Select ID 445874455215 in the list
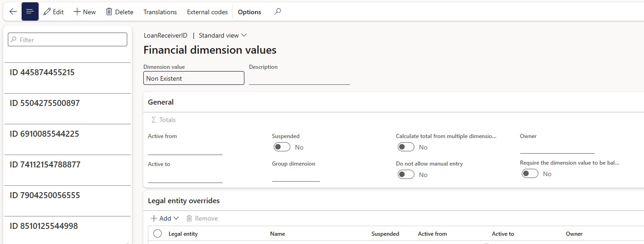This screenshot has height=244, width=644. point(68,78)
